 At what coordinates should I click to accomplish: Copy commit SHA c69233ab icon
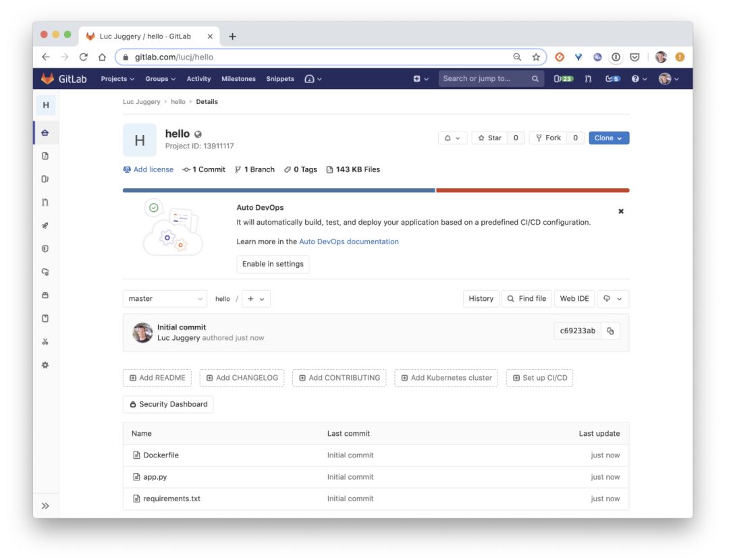pyautogui.click(x=610, y=331)
